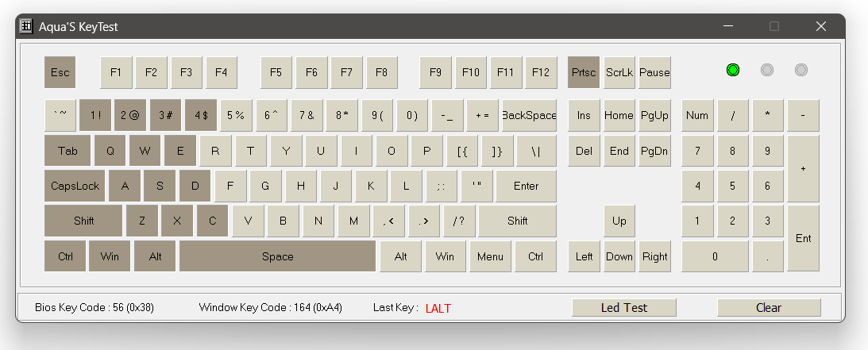Click the CapsLock key
868x350 pixels.
point(75,186)
